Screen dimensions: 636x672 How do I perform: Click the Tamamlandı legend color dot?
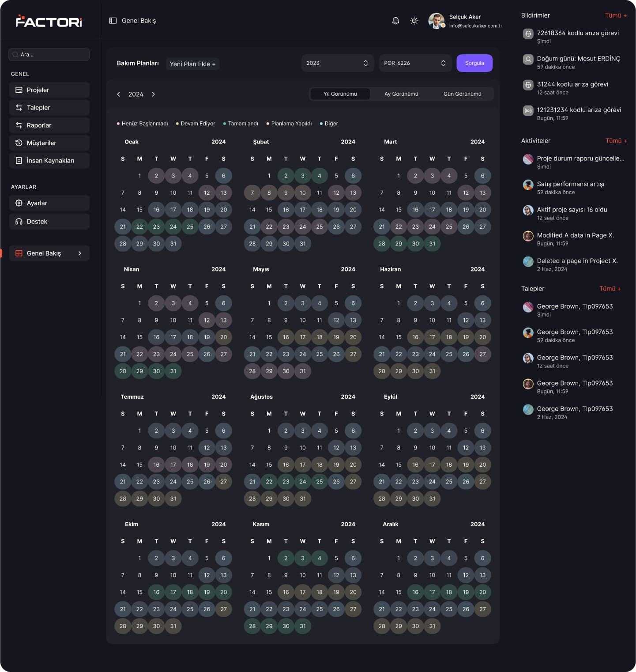[x=225, y=124]
